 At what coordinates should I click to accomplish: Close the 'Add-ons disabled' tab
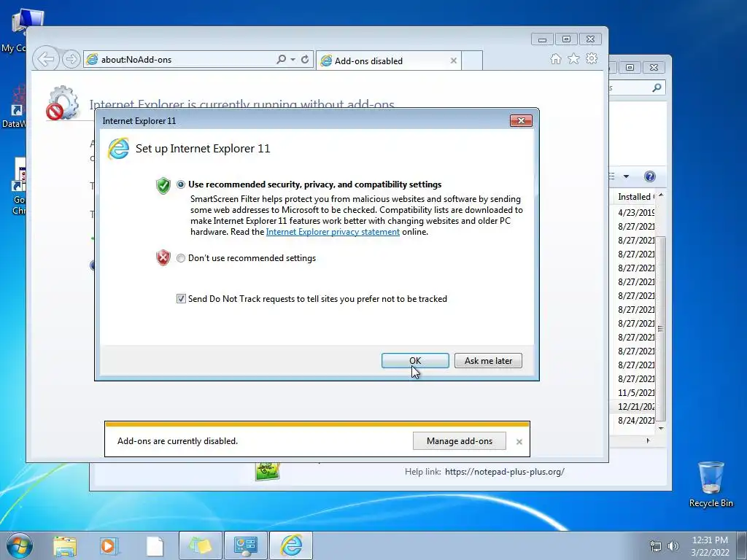[x=454, y=61]
